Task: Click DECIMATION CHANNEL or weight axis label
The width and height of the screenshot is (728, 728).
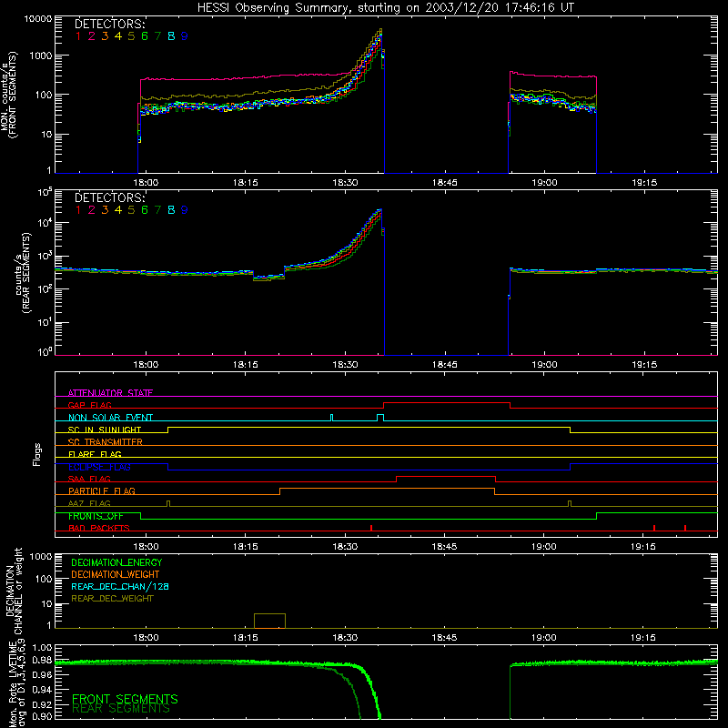Action: tap(14, 591)
